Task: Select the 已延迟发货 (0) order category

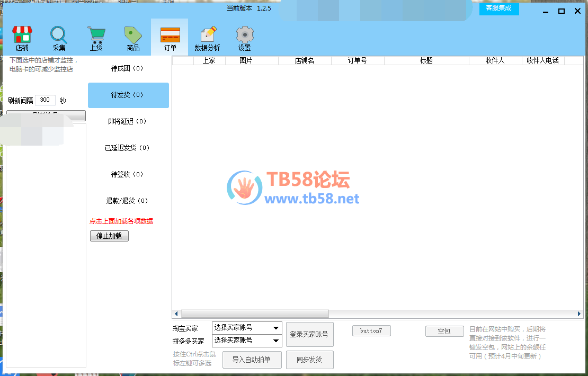Action: (128, 148)
